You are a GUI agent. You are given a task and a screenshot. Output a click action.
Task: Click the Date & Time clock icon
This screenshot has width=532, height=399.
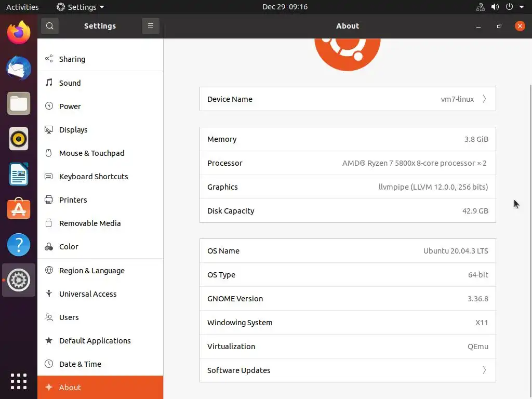(x=49, y=364)
